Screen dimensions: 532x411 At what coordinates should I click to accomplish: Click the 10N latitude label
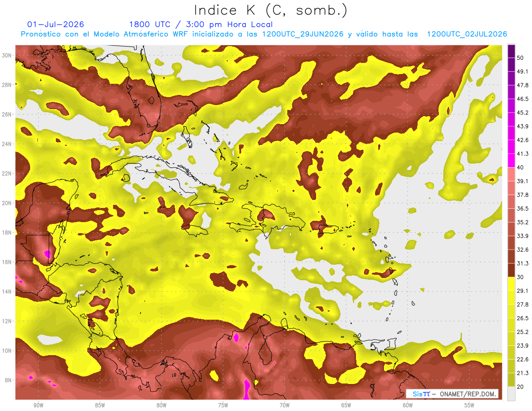click(x=7, y=350)
